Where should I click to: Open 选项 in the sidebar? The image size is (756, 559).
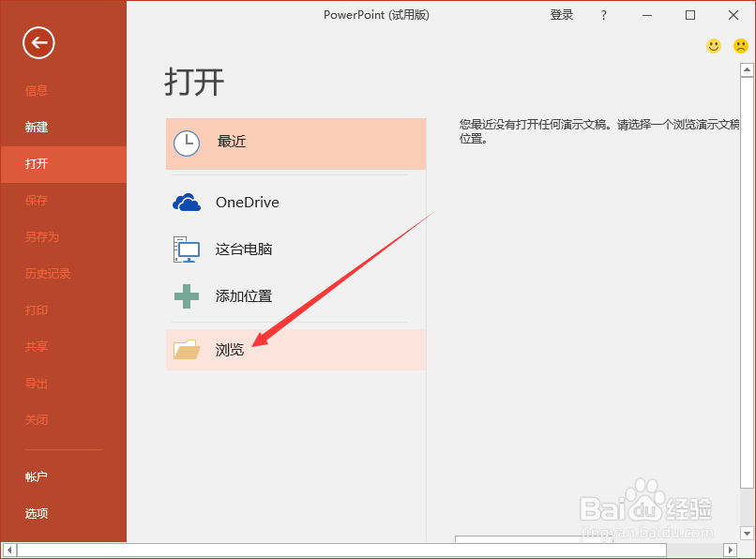click(x=37, y=513)
